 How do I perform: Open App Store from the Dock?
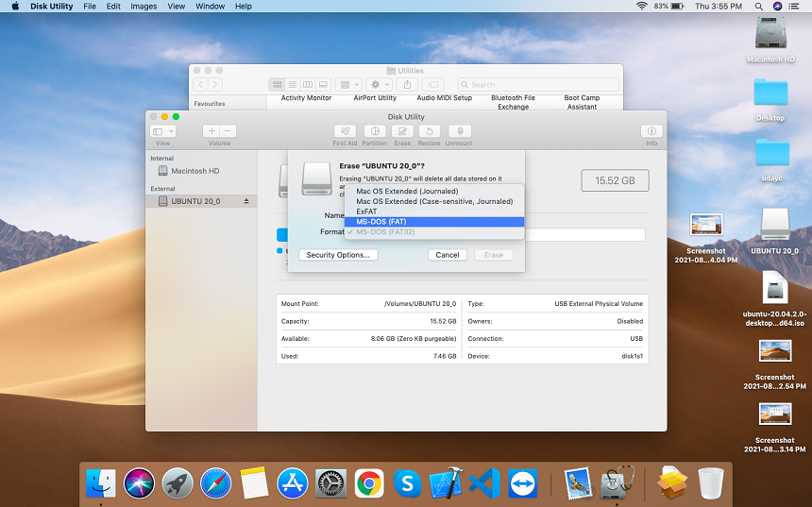point(293,483)
